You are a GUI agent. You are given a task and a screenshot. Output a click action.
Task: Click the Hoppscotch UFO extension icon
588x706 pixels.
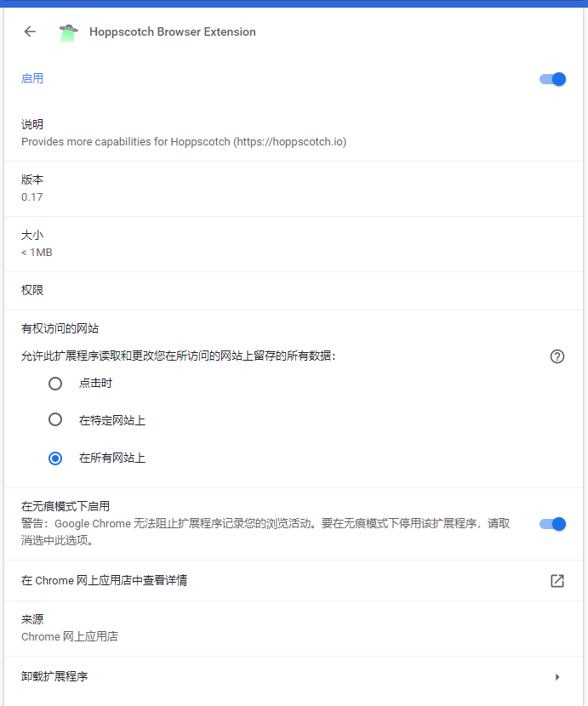(x=68, y=32)
